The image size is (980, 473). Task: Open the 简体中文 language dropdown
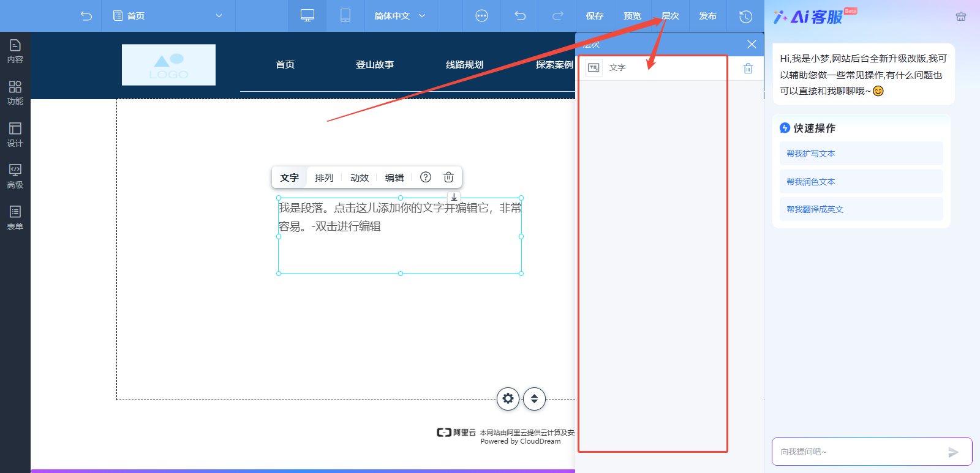click(x=401, y=16)
